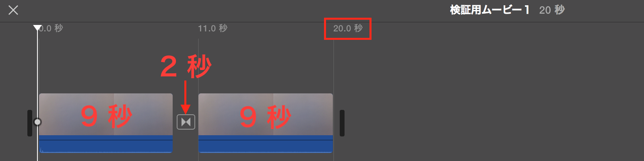
Task: Click the red 9 秒 text on first clip
Action: point(106,116)
